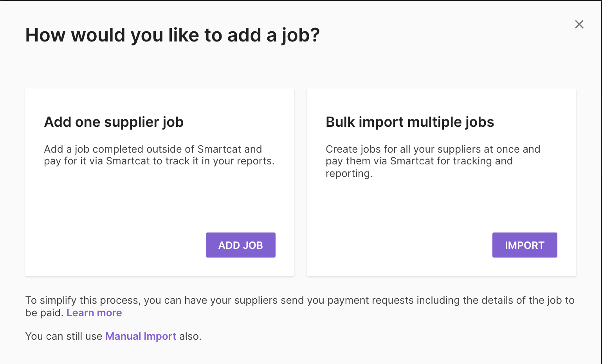
Task: Open the Learn more link
Action: point(94,313)
